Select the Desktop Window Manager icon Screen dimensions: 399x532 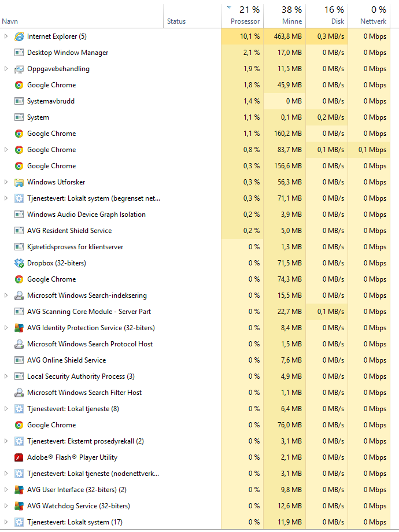19,53
